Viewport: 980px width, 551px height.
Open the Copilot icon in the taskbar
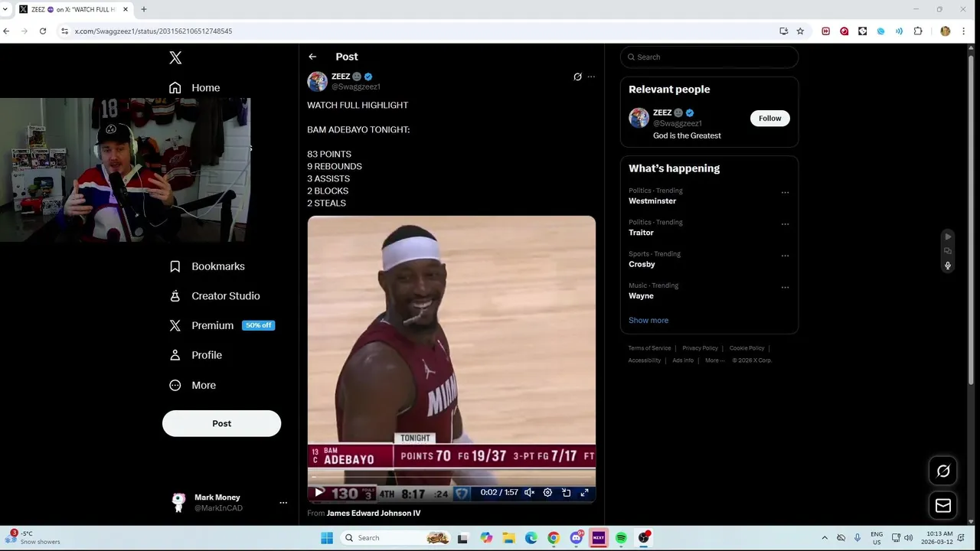pyautogui.click(x=486, y=538)
